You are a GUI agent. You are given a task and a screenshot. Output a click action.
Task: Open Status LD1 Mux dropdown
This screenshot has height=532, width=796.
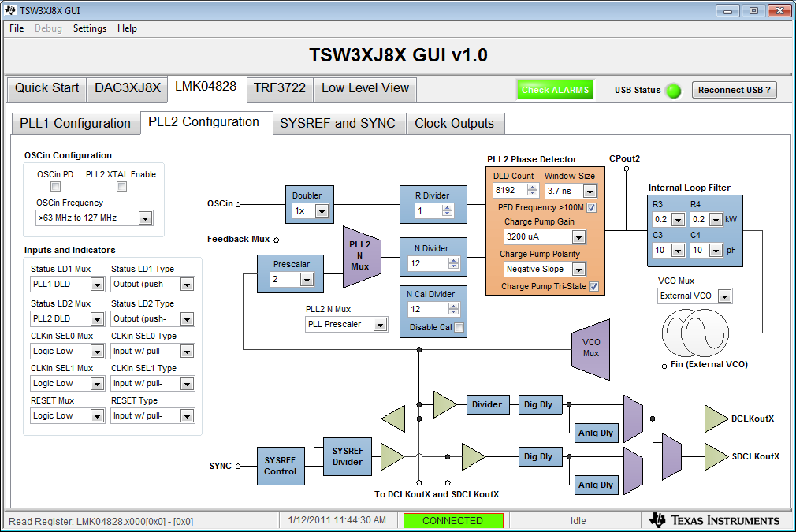coord(98,285)
